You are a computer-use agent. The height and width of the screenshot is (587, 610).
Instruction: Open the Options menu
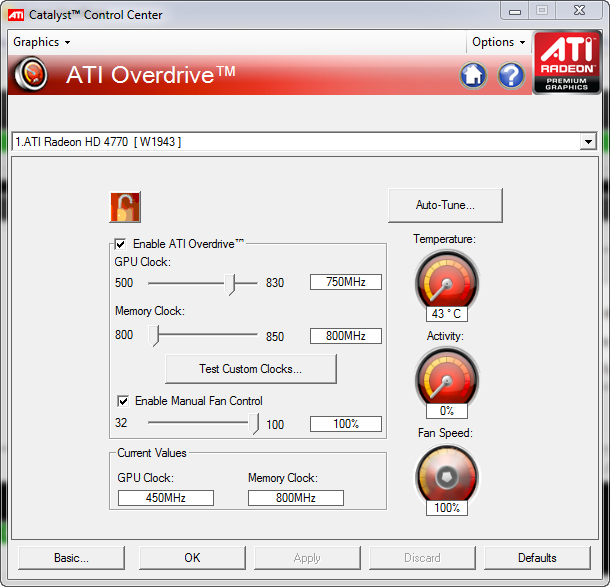point(499,42)
